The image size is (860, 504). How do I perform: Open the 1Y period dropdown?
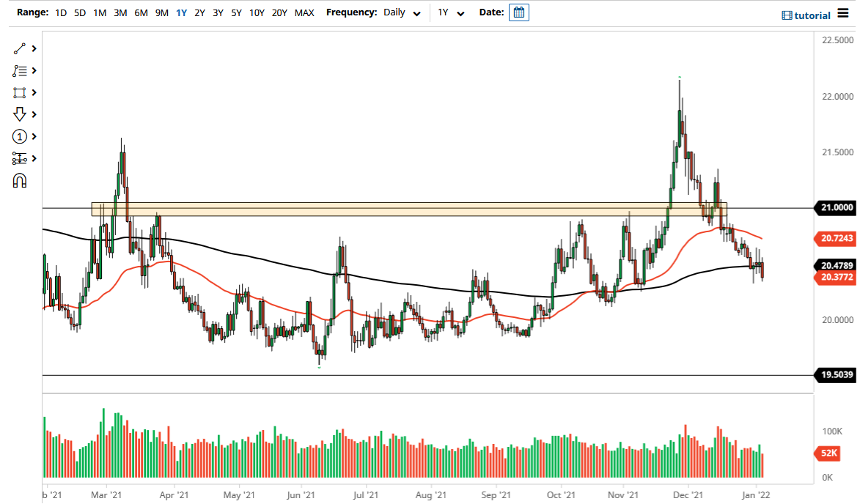click(x=450, y=12)
